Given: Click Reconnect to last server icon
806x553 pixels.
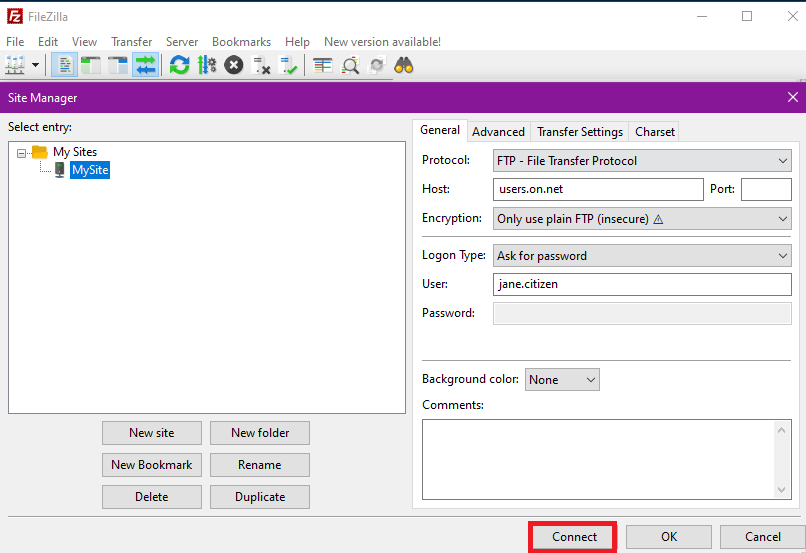Looking at the screenshot, I should pos(288,65).
